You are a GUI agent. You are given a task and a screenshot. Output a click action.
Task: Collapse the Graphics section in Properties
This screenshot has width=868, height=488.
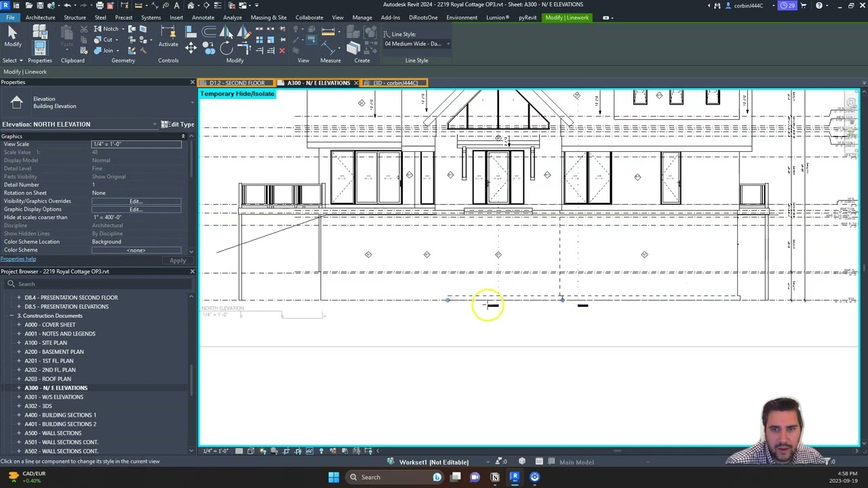coord(182,136)
